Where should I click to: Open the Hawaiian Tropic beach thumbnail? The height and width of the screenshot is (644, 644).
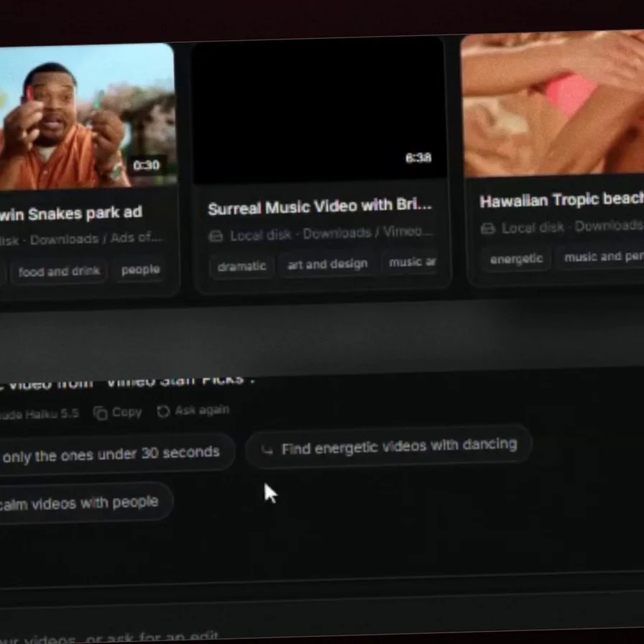[x=553, y=103]
